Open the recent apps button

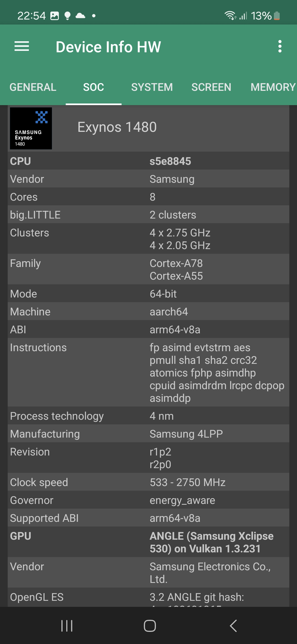pos(67,626)
